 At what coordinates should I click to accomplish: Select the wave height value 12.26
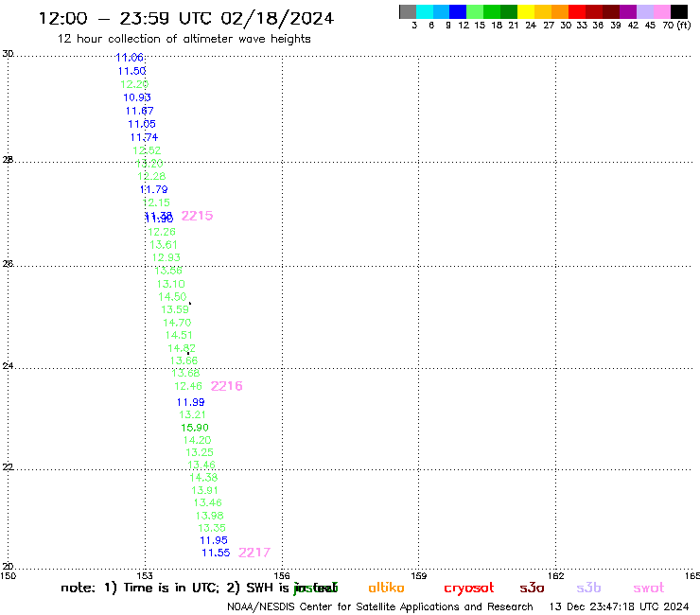(x=162, y=232)
